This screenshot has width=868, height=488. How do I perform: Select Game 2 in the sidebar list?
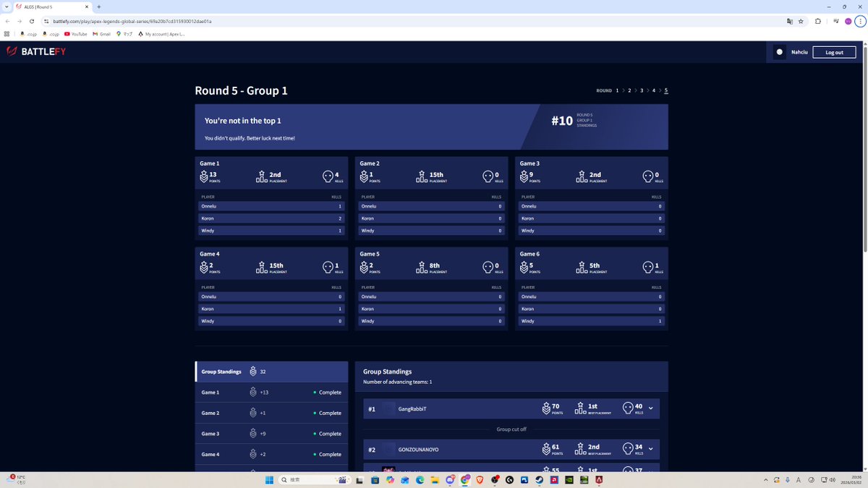point(271,413)
